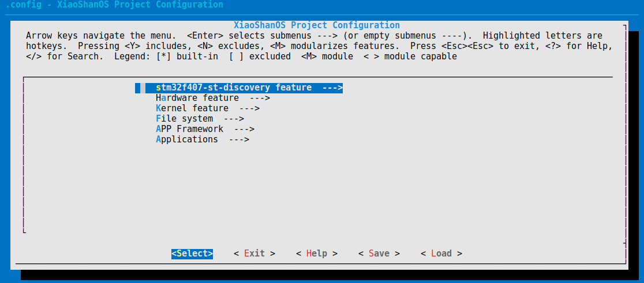Expand the arrow after Kernel feature
The height and width of the screenshot is (283, 644).
(x=249, y=108)
